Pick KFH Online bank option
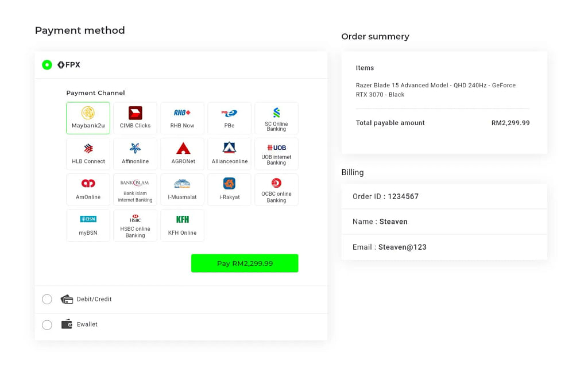This screenshot has width=588, height=380. pos(182,225)
